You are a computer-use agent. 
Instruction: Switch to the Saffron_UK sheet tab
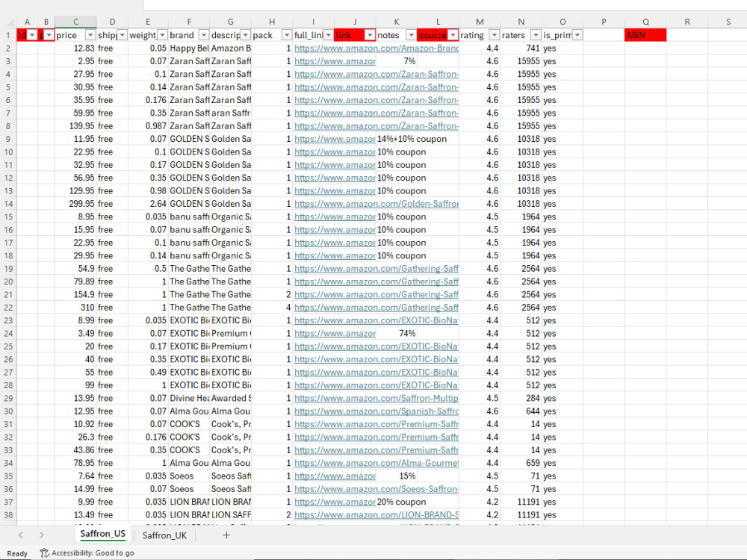164,535
